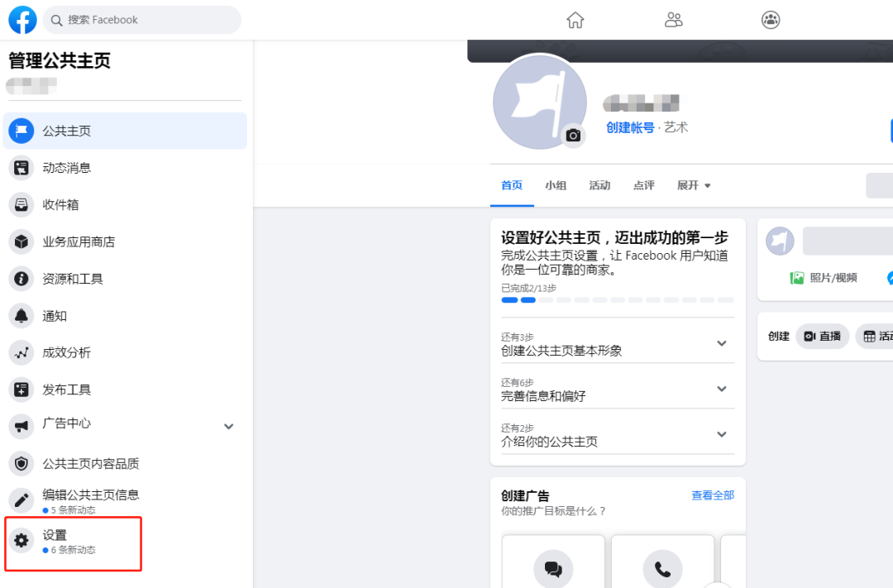Click the 查看全部 link
This screenshot has width=893, height=588.
point(712,495)
